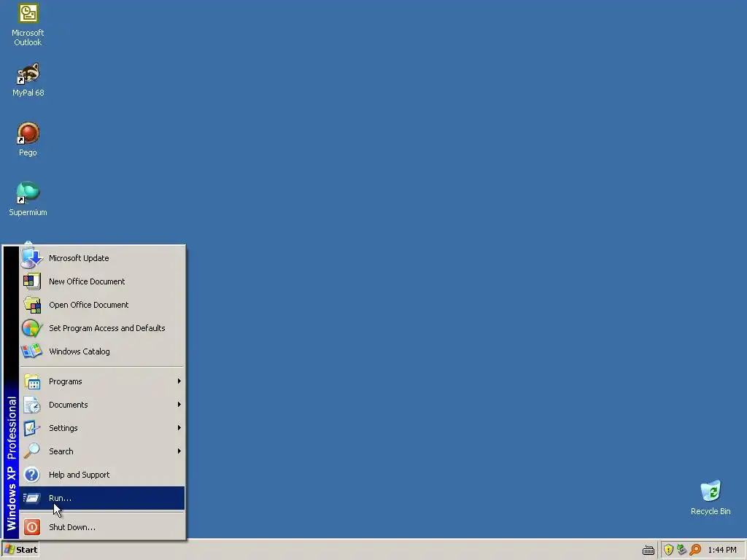
Task: Click the on-screen keyboard icon on taskbar
Action: [x=649, y=550]
